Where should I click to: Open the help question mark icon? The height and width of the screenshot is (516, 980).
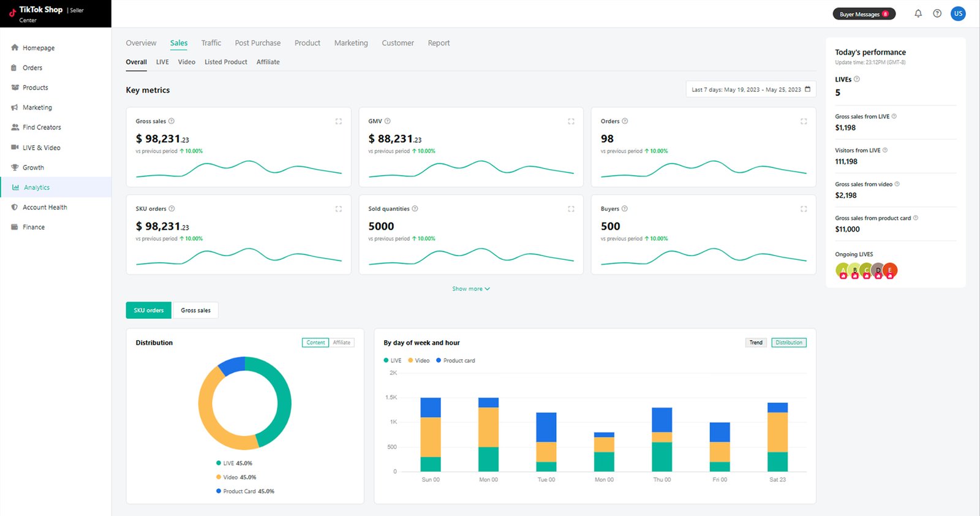coord(937,13)
